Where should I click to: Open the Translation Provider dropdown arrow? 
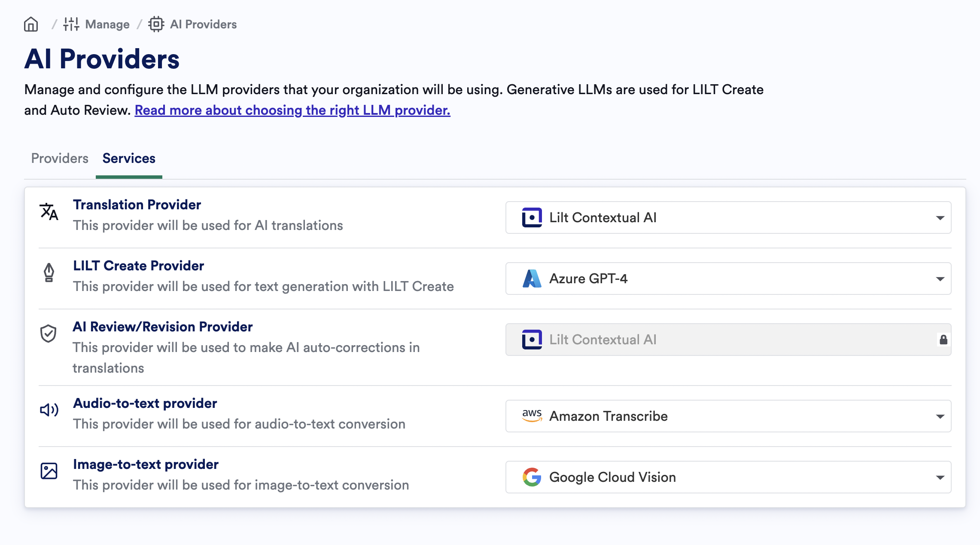940,218
